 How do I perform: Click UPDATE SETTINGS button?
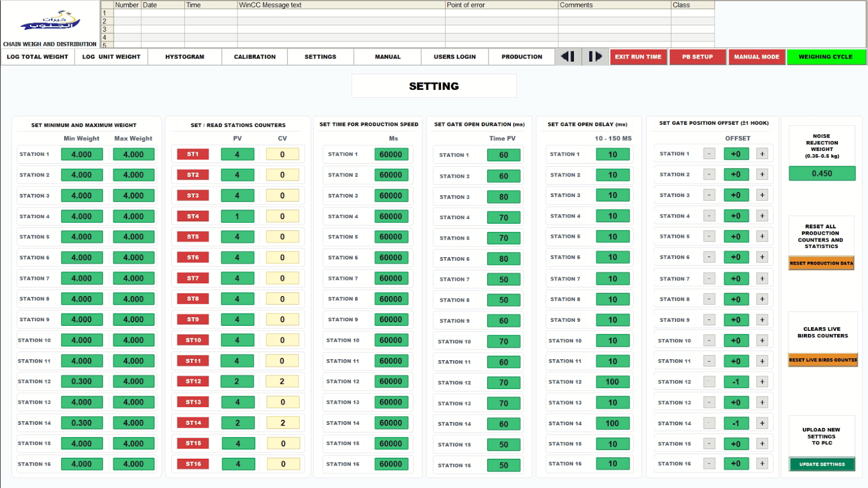[x=822, y=464]
